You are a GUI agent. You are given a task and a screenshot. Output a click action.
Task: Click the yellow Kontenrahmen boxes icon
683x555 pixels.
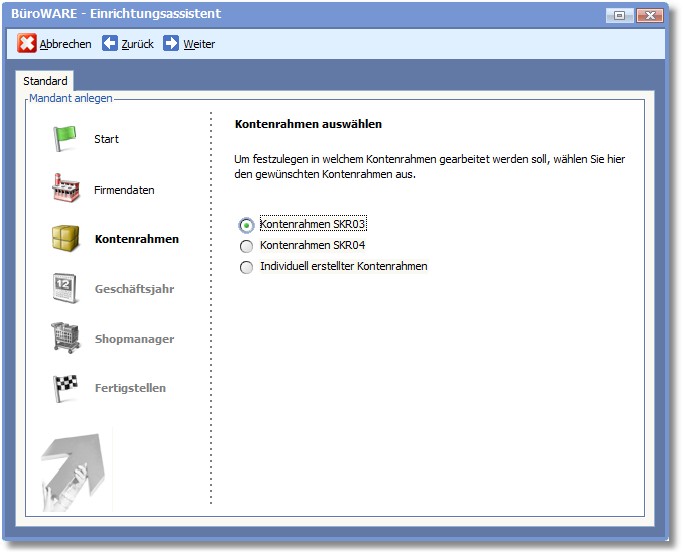tap(65, 239)
